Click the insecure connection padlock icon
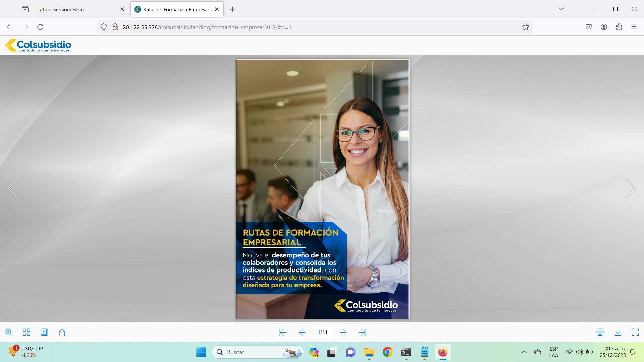Viewport: 644px width, 362px height. pyautogui.click(x=115, y=27)
